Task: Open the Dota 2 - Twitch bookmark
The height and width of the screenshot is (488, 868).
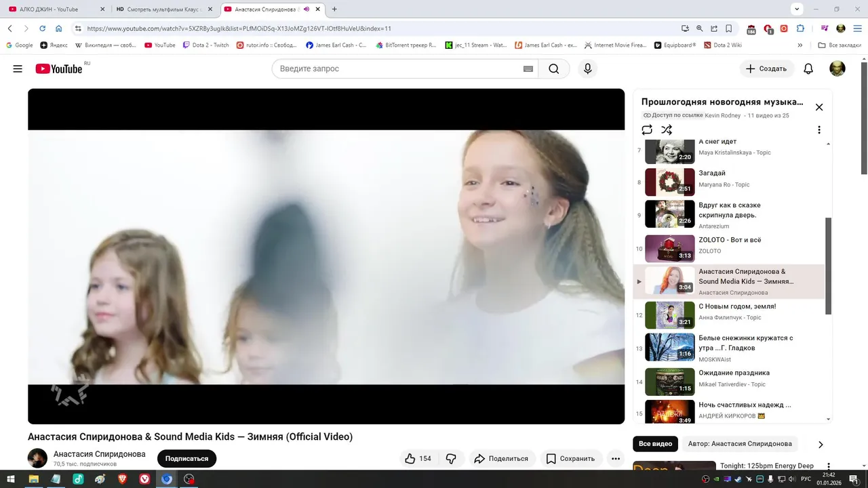Action: 205,45
